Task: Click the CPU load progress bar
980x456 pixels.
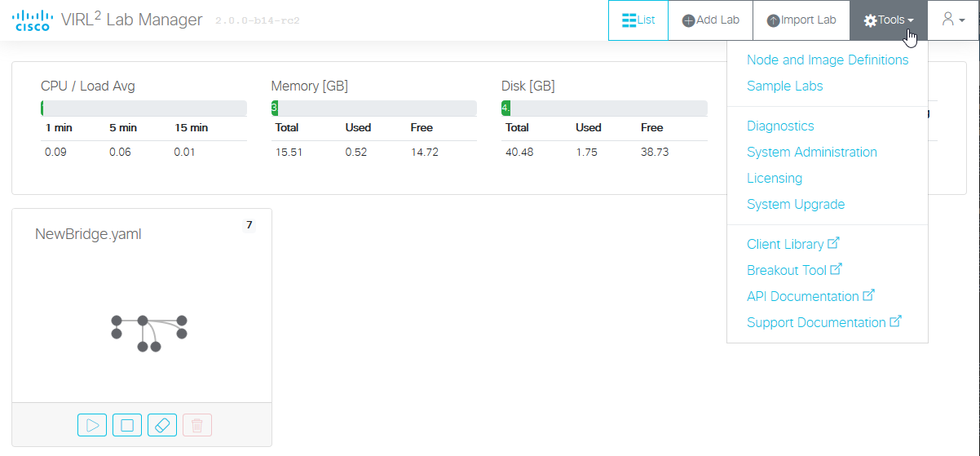Action: tap(143, 108)
